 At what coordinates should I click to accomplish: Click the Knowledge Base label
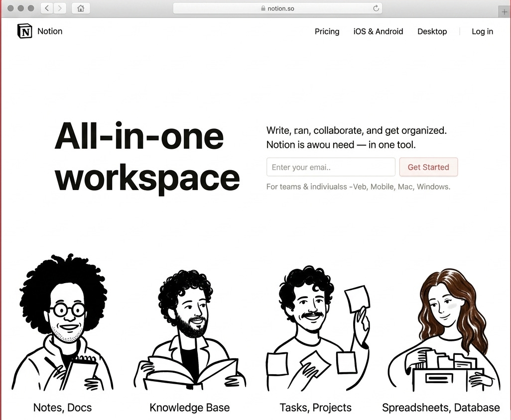click(190, 408)
